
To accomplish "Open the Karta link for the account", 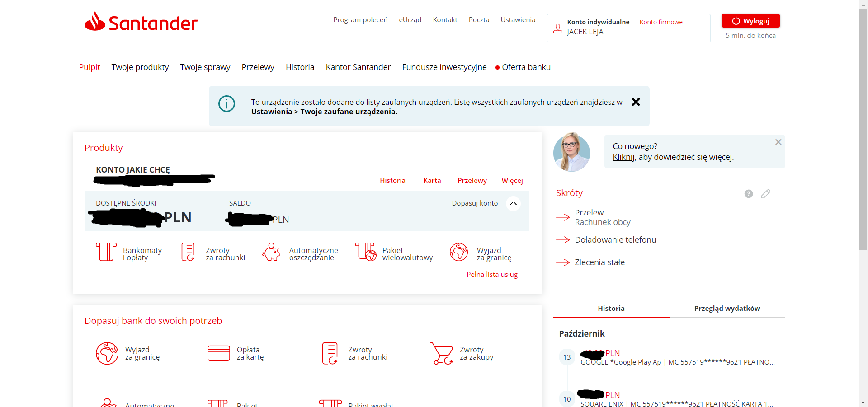I will [x=432, y=181].
